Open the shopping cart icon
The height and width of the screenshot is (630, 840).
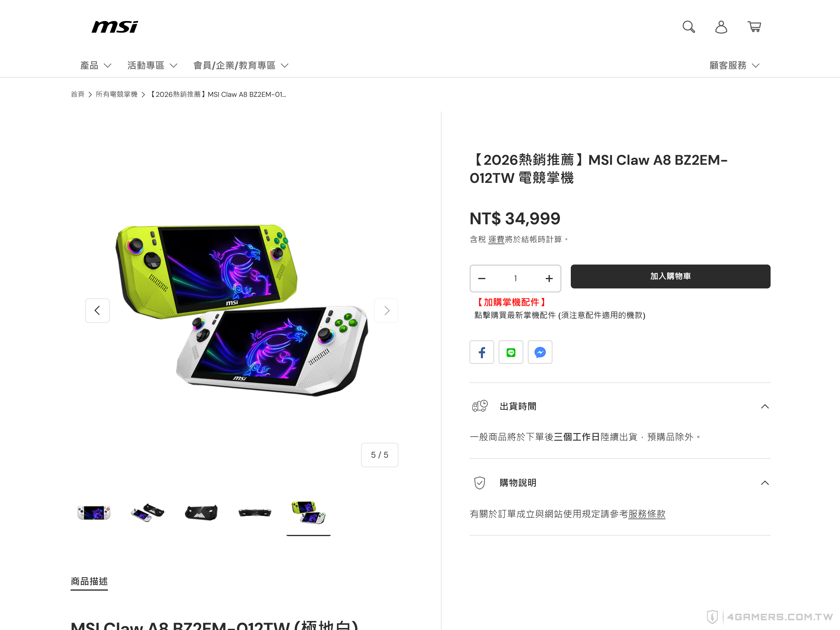point(754,27)
